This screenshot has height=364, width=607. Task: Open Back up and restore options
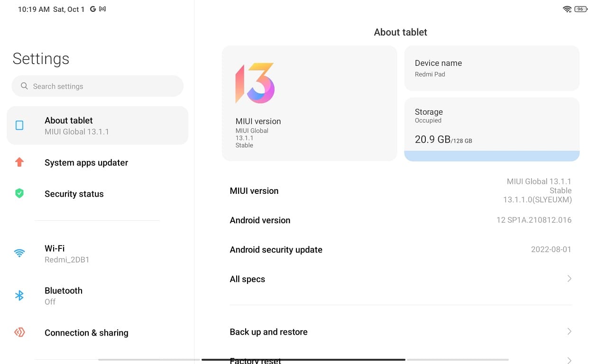[x=400, y=332]
